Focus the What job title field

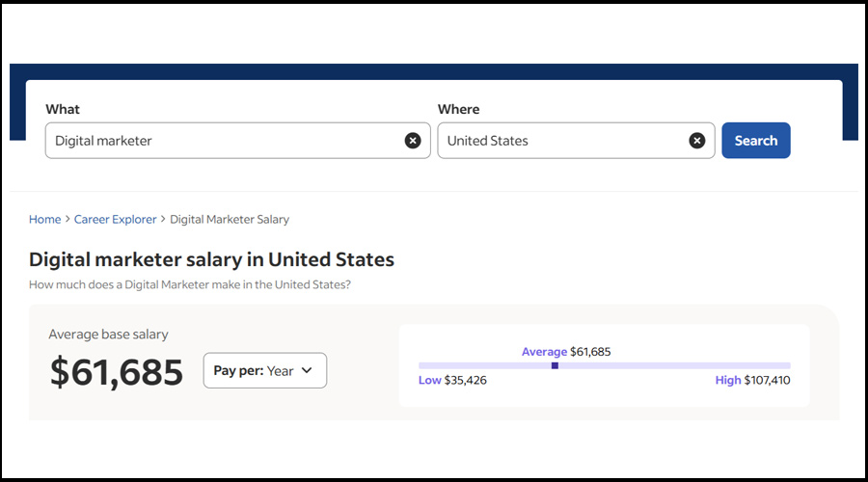pyautogui.click(x=222, y=141)
